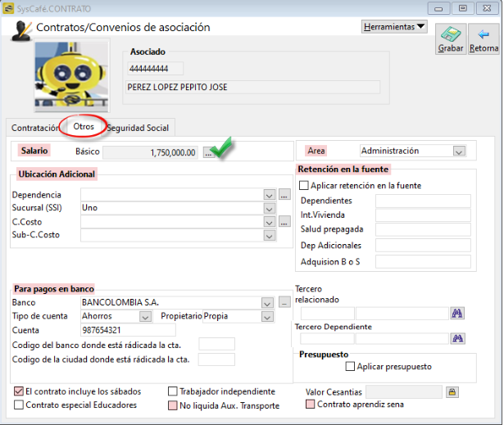
Task: Click the robot associate photo
Action: tap(71, 75)
